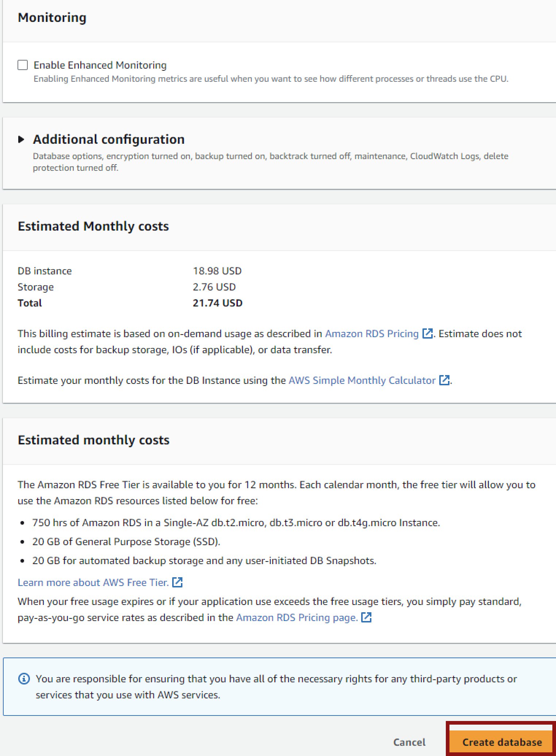Cancel the database creation
The image size is (556, 756).
[409, 742]
